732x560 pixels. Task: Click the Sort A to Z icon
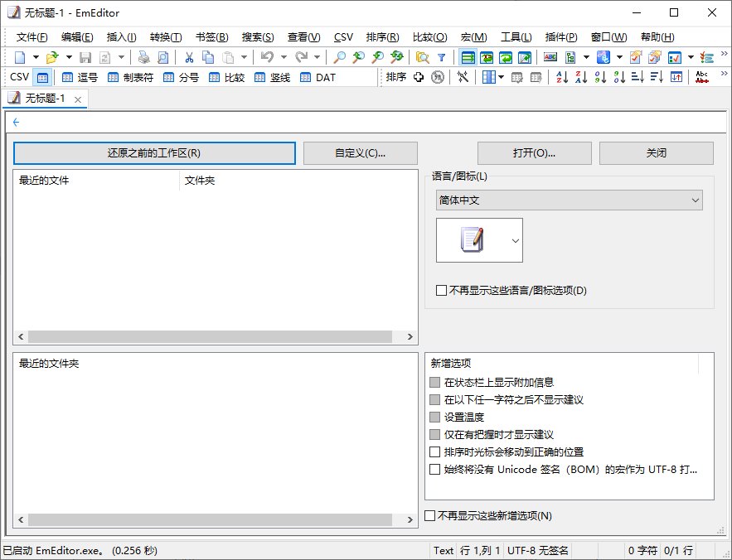click(562, 77)
